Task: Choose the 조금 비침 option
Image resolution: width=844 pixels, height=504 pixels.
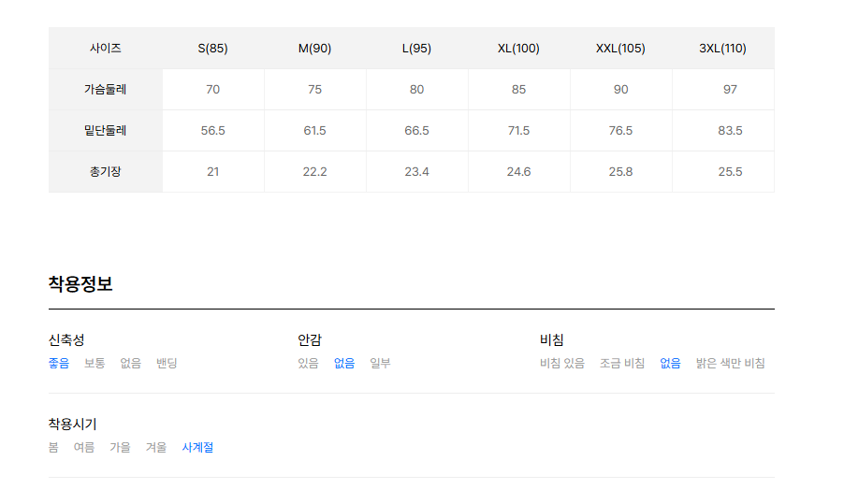Action: 622,363
